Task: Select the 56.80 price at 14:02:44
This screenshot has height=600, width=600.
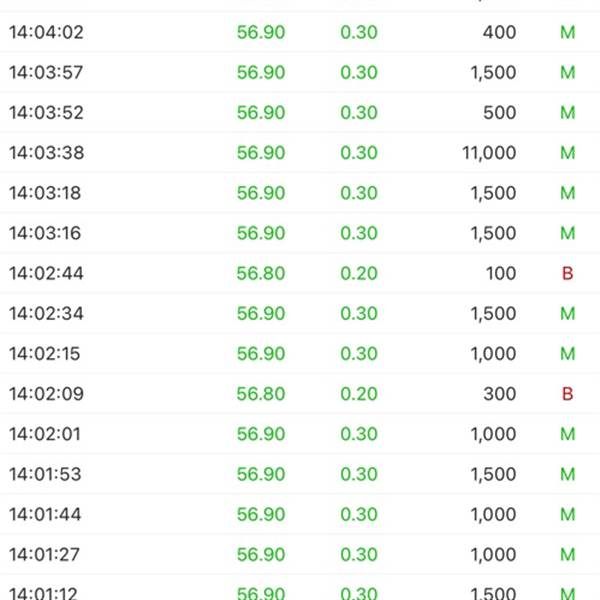Action: pyautogui.click(x=261, y=273)
